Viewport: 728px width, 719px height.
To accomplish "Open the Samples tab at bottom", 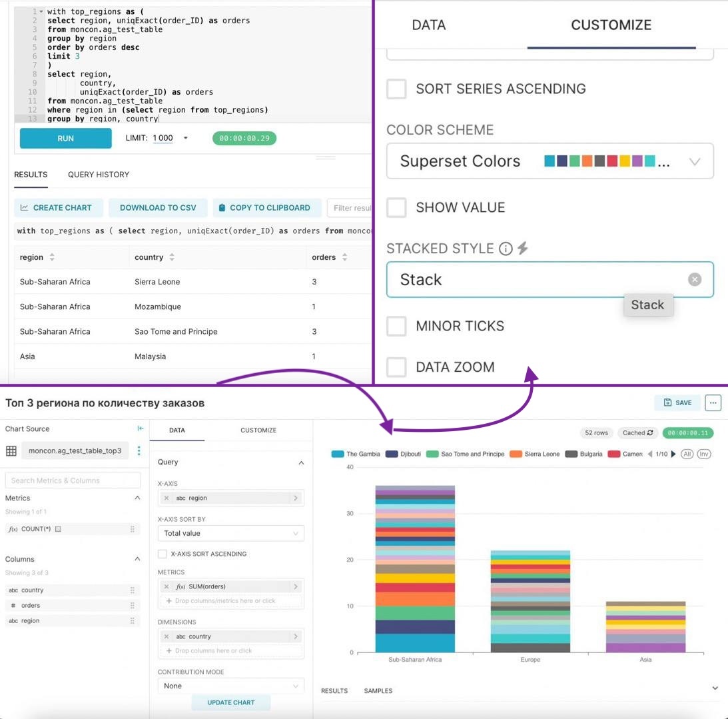I will 378,690.
